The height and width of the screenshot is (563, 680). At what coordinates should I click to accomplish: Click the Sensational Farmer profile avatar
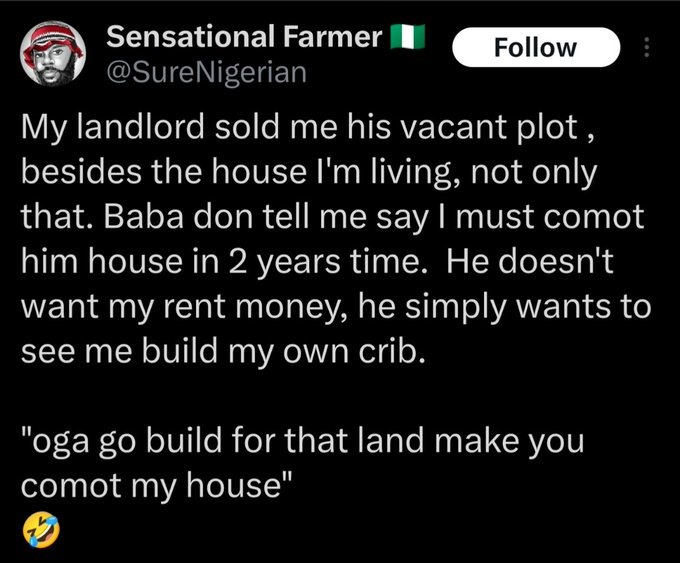(52, 53)
